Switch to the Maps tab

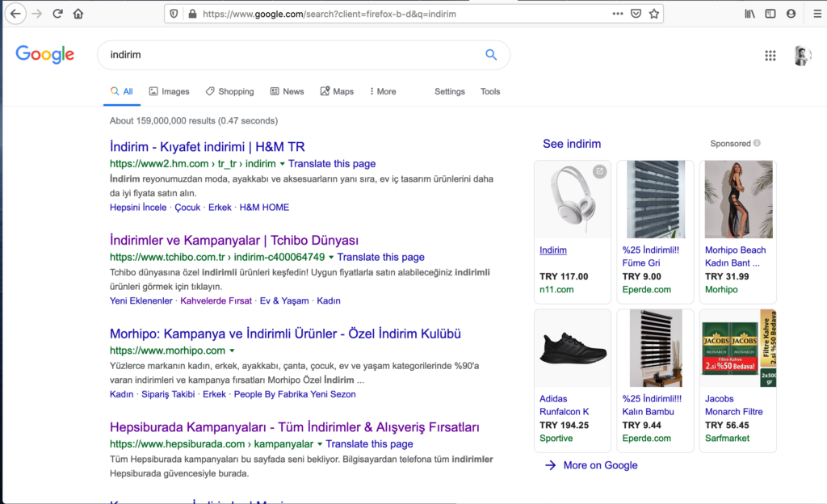tap(337, 91)
